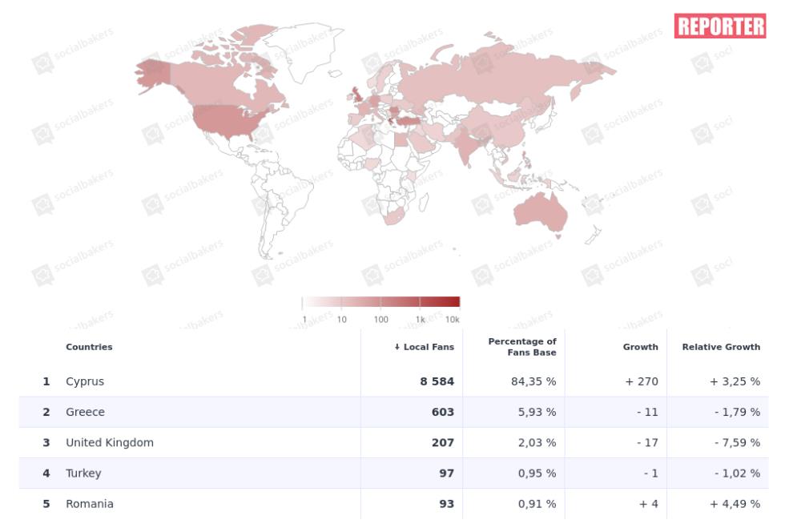
Task: Click the - 1,02 % relative growth
Action: [738, 473]
